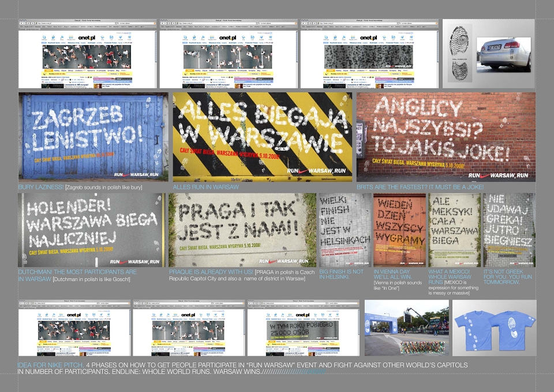Click the Nike swoosh on the PRAGA pavement poster
The width and height of the screenshot is (554, 392).
[x=272, y=262]
